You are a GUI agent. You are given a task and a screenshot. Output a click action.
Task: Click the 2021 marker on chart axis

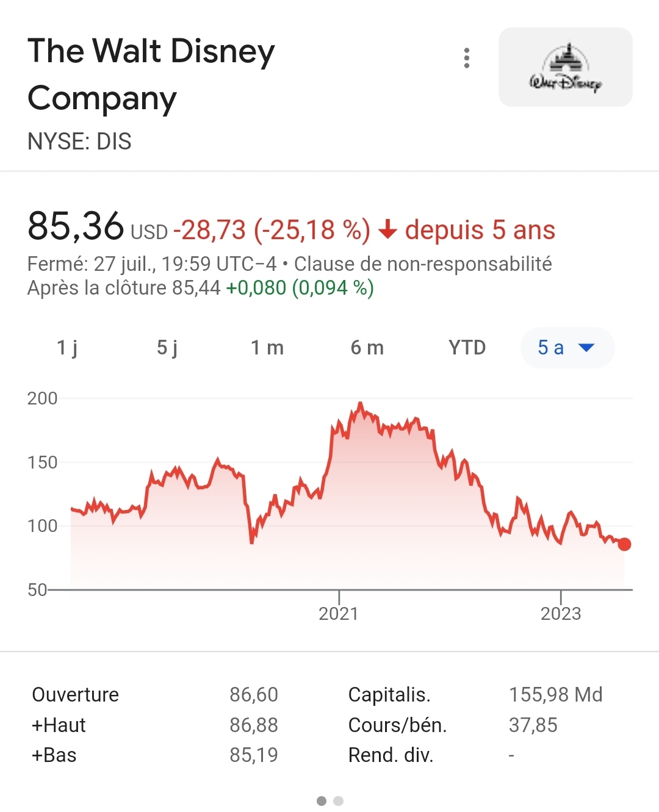coord(339,613)
